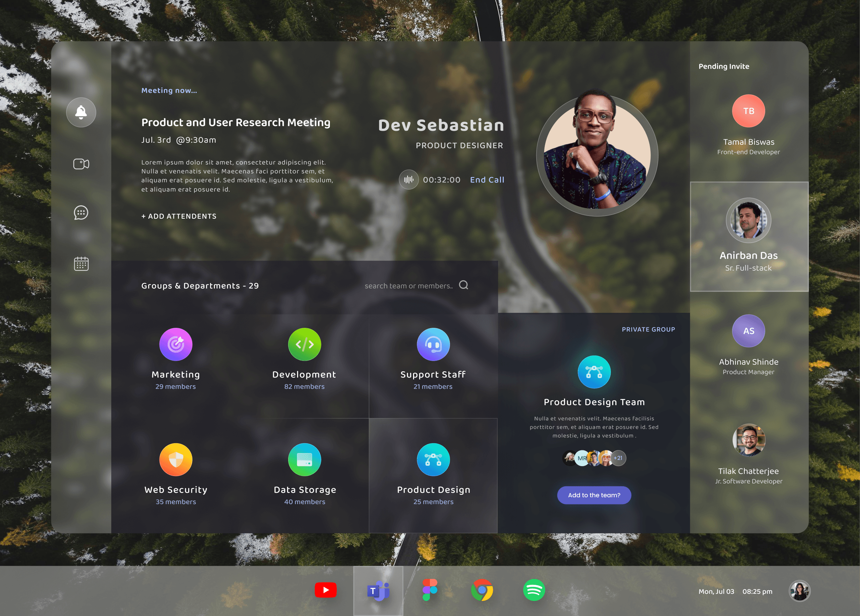The image size is (860, 616).
Task: Click the Tamal Biswas name
Action: coord(748,142)
